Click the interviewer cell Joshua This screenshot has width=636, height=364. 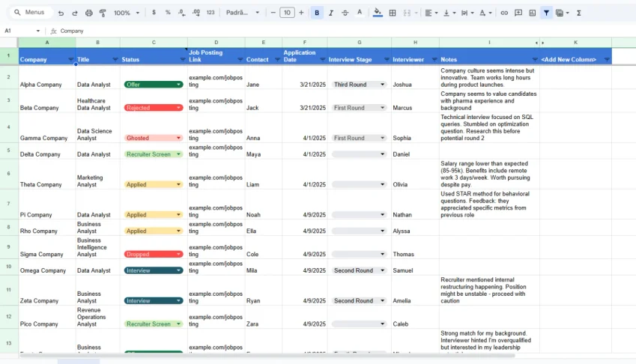(x=415, y=77)
